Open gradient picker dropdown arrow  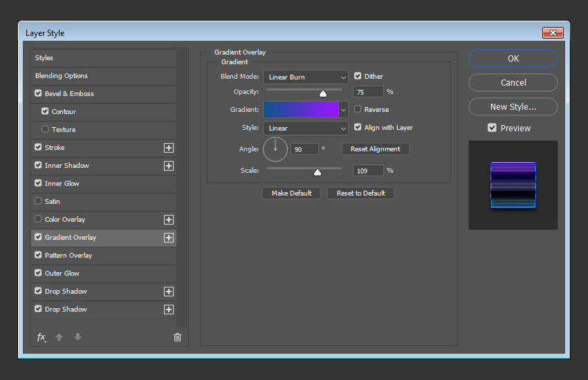point(343,110)
